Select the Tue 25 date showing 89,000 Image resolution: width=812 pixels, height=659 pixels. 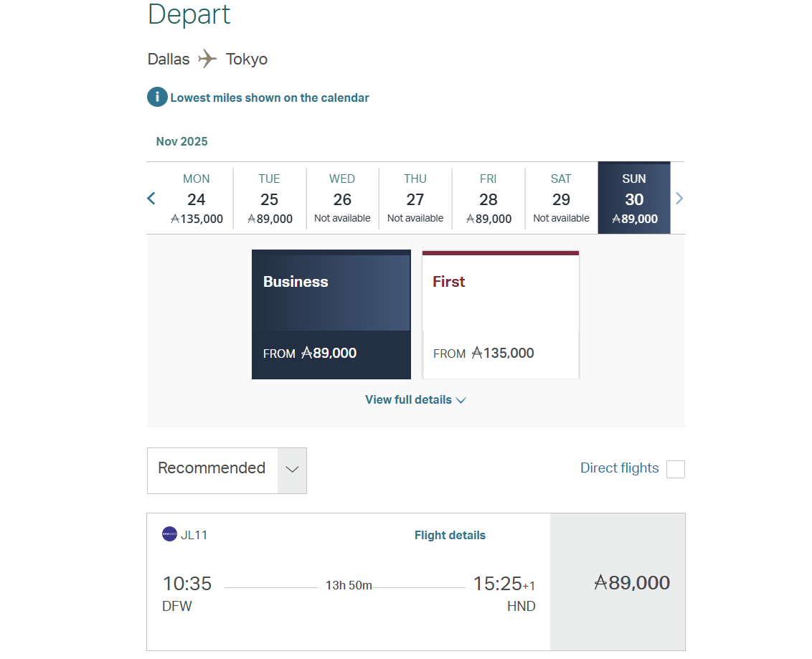coord(269,198)
